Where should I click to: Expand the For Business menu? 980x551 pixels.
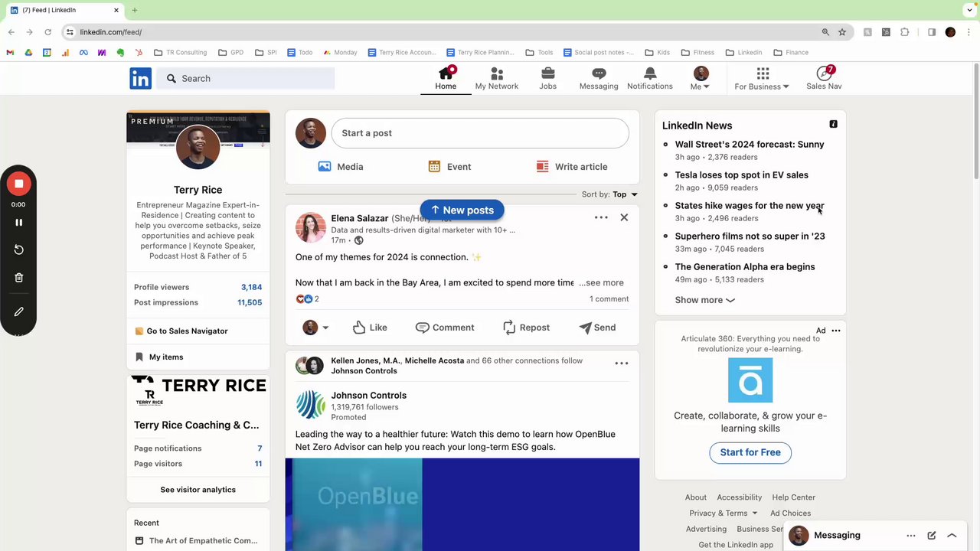click(763, 78)
